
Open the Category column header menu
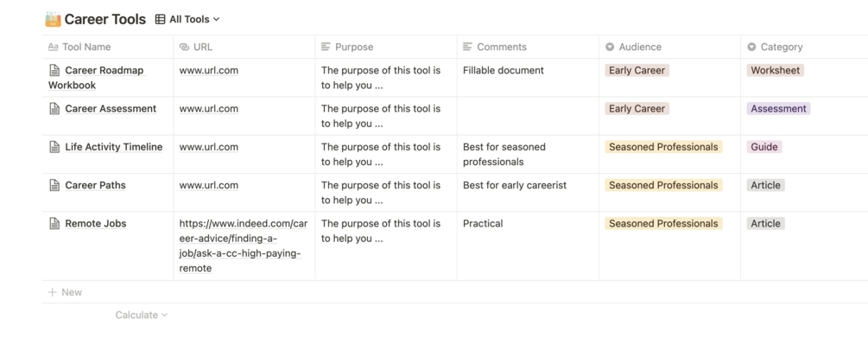pyautogui.click(x=782, y=47)
